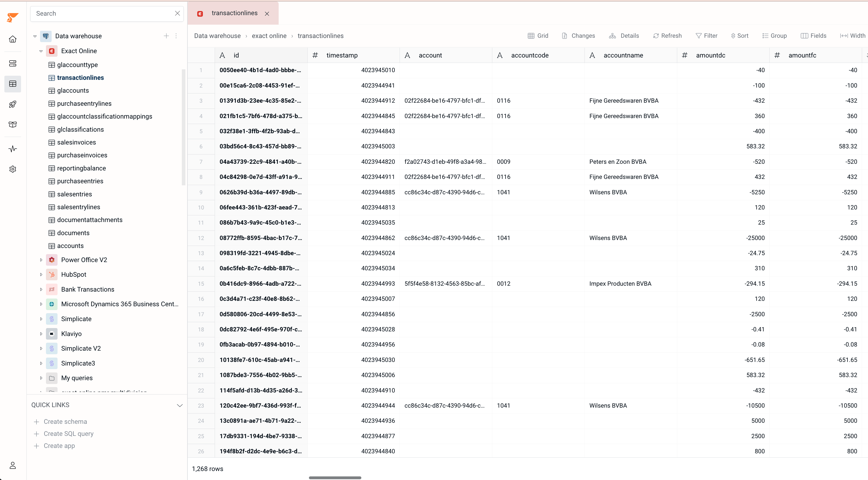Screen dimensions: 868x480
Task: Expand the Bank Transactions node
Action: tap(41, 289)
